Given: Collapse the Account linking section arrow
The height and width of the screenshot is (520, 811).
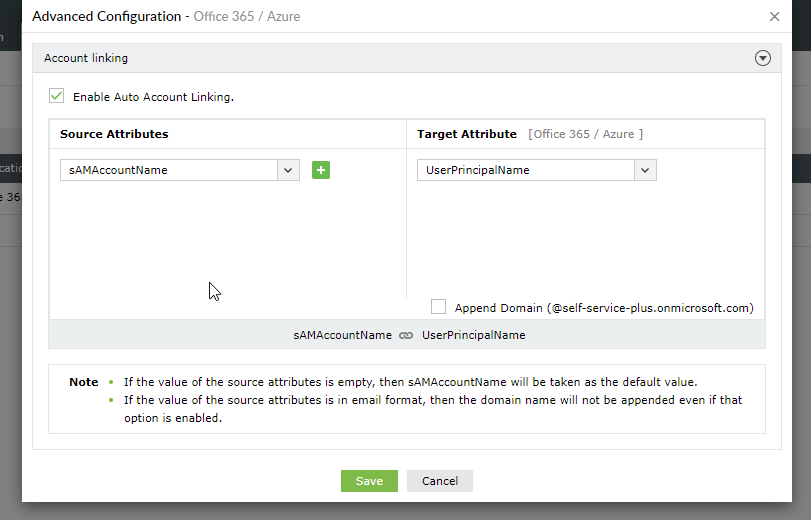Looking at the screenshot, I should pyautogui.click(x=763, y=58).
